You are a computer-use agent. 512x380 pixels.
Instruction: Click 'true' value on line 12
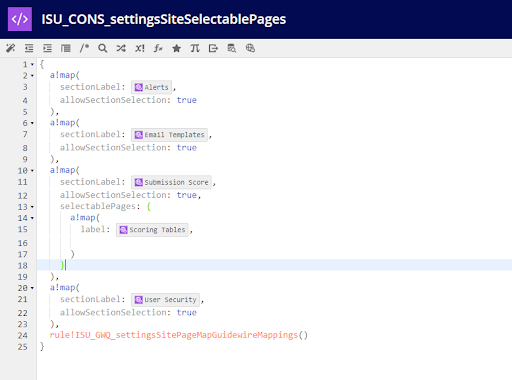pos(187,195)
